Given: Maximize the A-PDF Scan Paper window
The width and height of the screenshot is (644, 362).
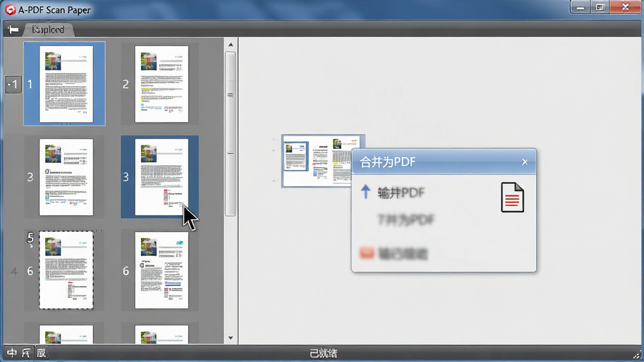Looking at the screenshot, I should coord(600,8).
